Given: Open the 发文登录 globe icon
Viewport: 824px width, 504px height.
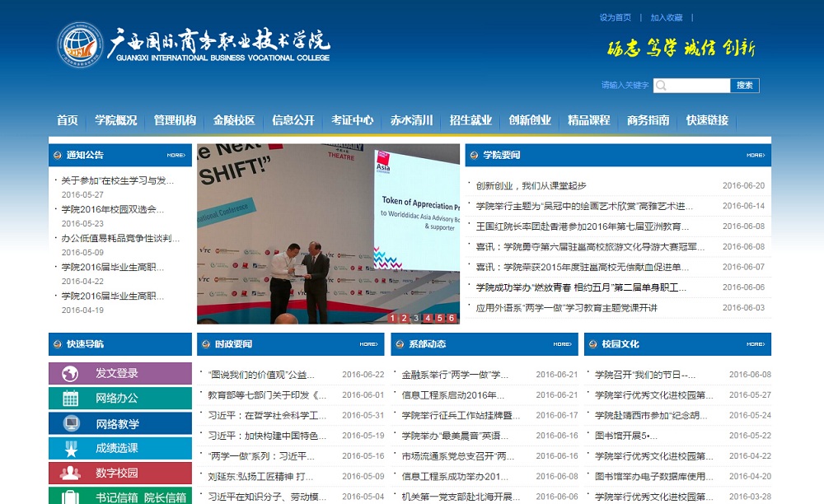Looking at the screenshot, I should (x=70, y=374).
